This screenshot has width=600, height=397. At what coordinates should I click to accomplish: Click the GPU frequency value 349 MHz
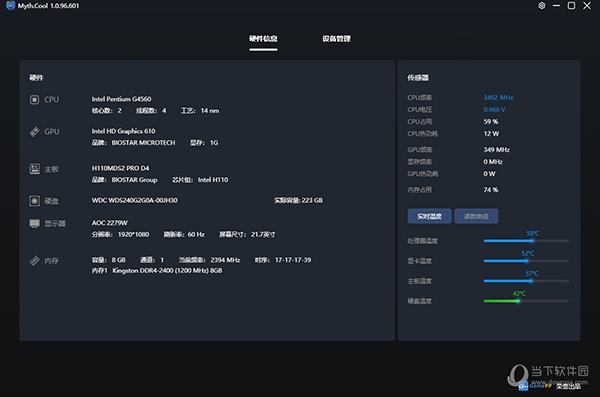pyautogui.click(x=496, y=150)
